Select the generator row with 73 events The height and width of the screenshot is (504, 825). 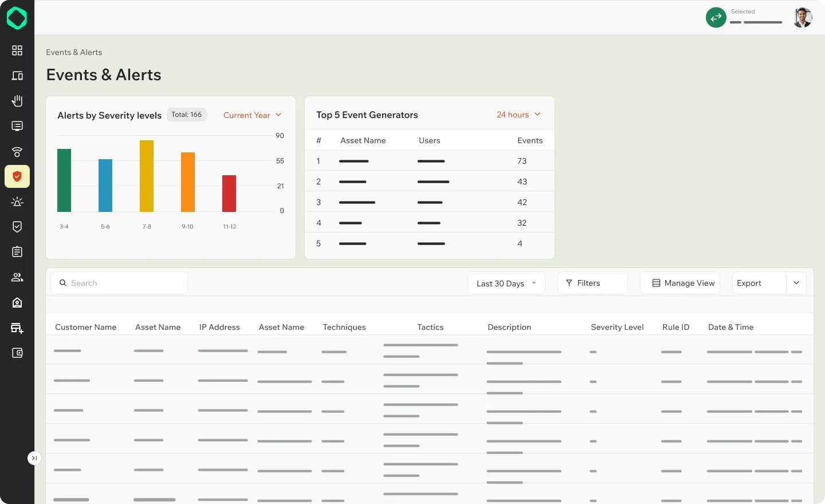pos(430,161)
